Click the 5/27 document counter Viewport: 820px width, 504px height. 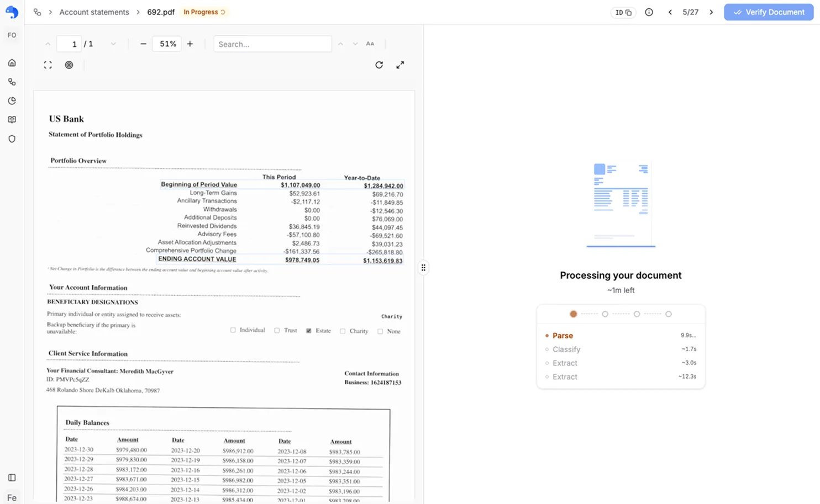tap(690, 12)
